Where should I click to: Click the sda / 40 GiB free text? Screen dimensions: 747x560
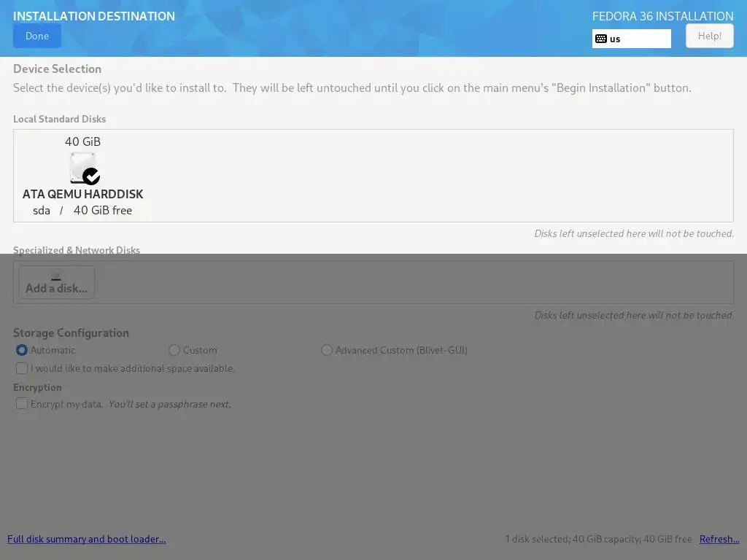tap(82, 211)
